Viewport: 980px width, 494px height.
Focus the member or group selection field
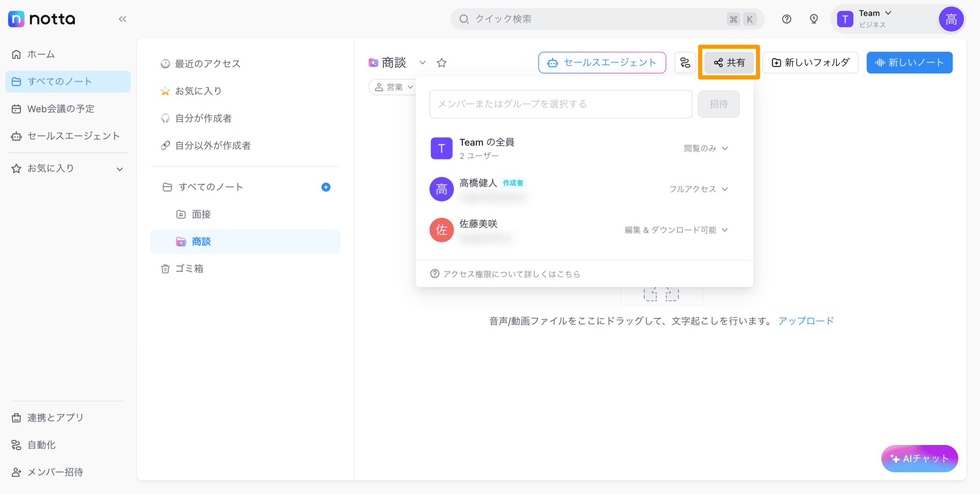561,104
